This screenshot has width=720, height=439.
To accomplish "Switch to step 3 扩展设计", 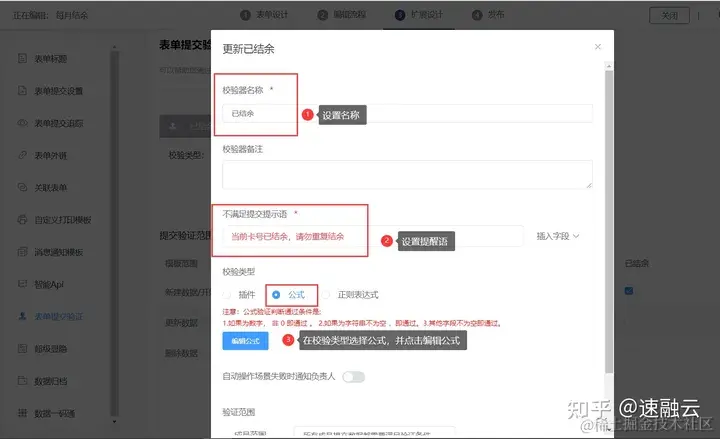I will click(419, 15).
